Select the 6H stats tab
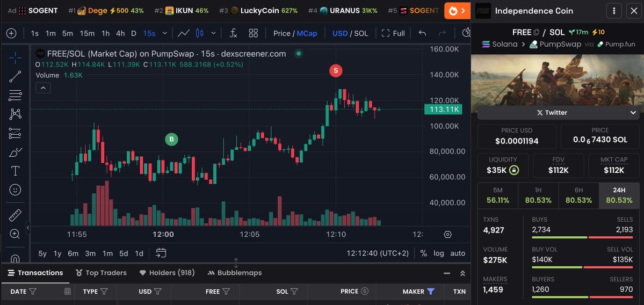The width and height of the screenshot is (644, 305). (578, 195)
